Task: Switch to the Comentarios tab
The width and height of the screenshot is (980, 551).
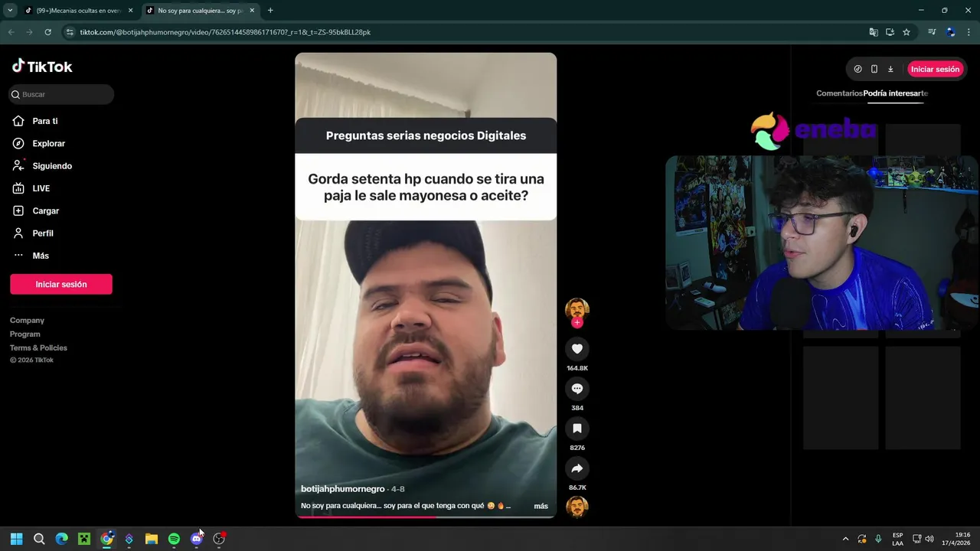Action: (x=839, y=93)
